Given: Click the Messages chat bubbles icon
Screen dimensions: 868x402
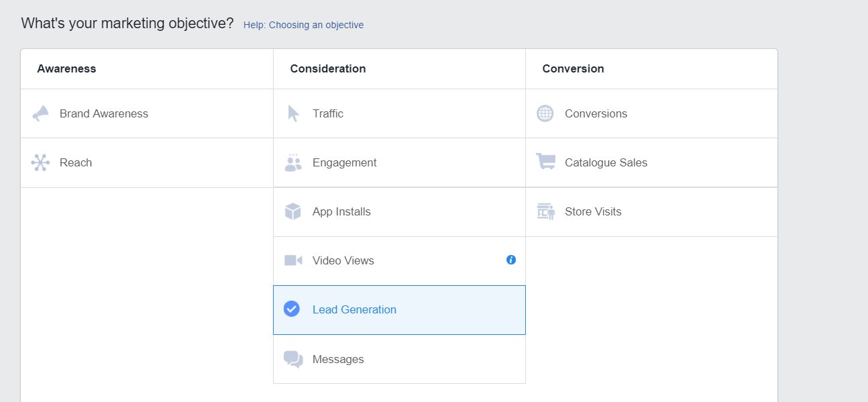Looking at the screenshot, I should pyautogui.click(x=293, y=359).
